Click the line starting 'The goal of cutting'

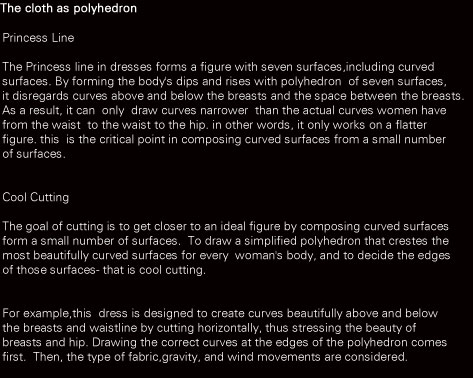[x=225, y=227]
